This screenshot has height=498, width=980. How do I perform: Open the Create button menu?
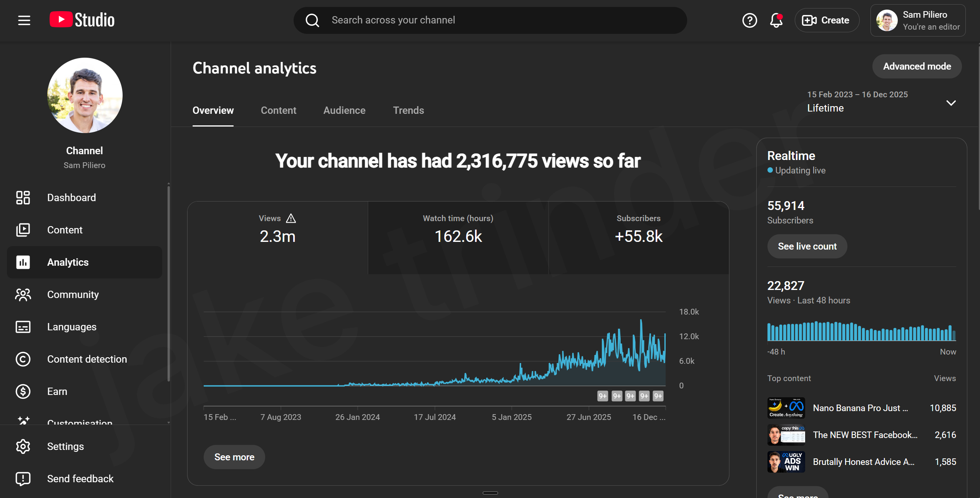826,20
